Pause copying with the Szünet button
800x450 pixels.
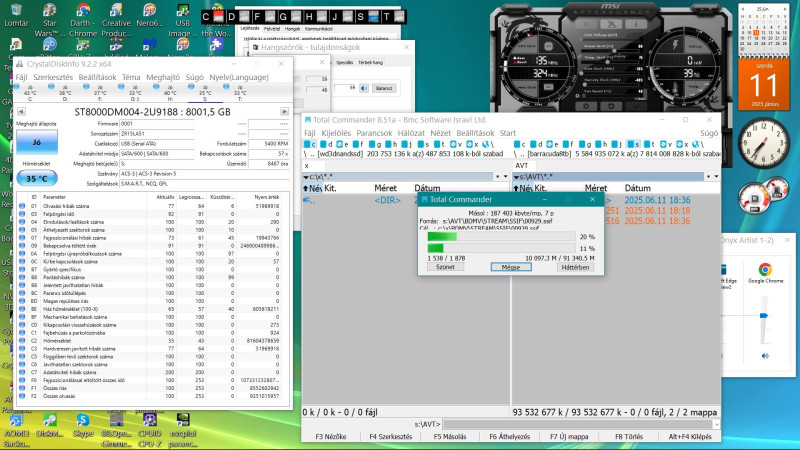pos(445,267)
